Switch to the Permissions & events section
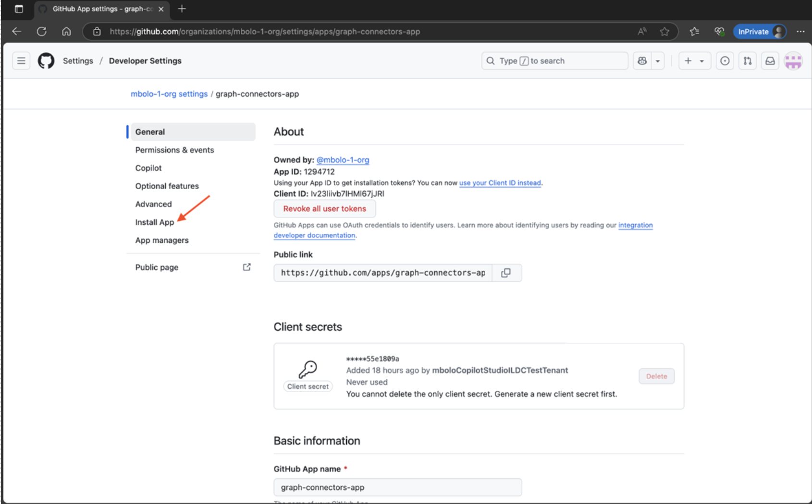Screen dimensions: 812x504 click(x=174, y=150)
